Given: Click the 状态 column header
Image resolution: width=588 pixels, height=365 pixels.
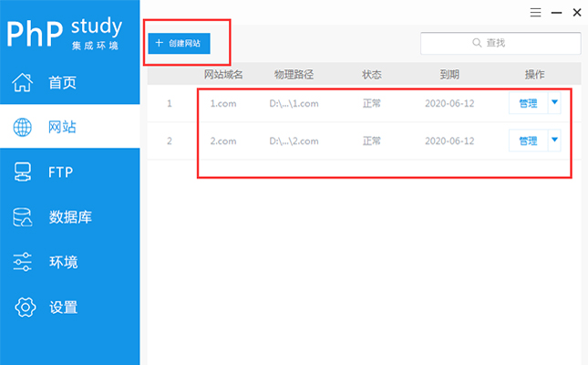Looking at the screenshot, I should click(x=372, y=74).
